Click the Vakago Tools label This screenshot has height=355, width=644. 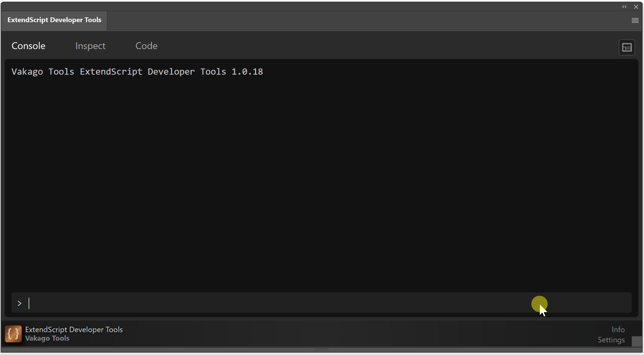pos(47,338)
